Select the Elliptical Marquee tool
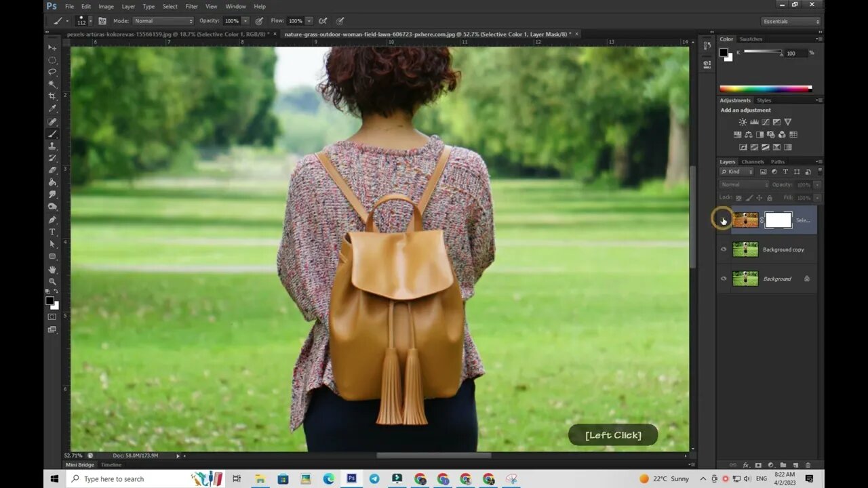868x488 pixels. [x=52, y=60]
